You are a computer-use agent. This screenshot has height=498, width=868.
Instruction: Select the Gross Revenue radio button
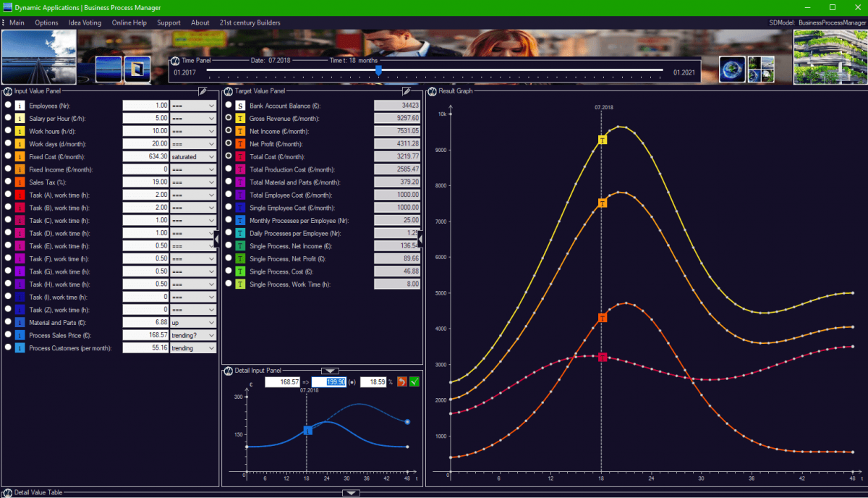[229, 118]
